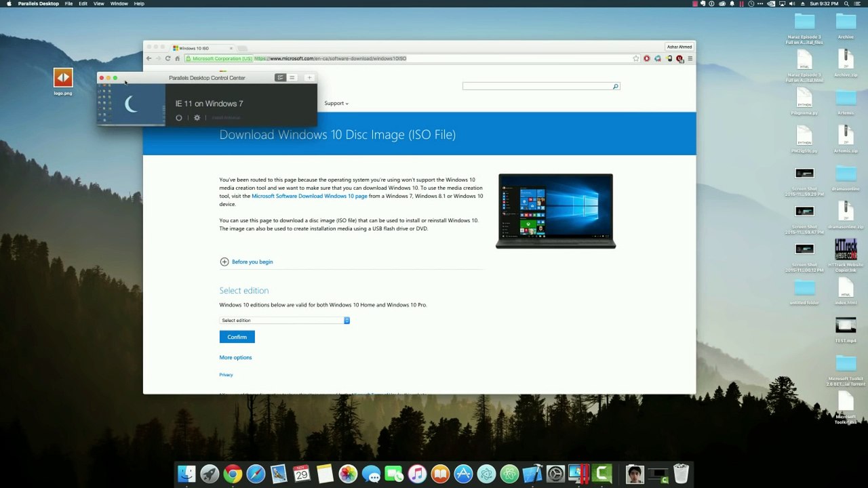Viewport: 868px width, 488px height.
Task: Open Microsoft Software Download Windows 10 page link
Action: click(x=309, y=196)
